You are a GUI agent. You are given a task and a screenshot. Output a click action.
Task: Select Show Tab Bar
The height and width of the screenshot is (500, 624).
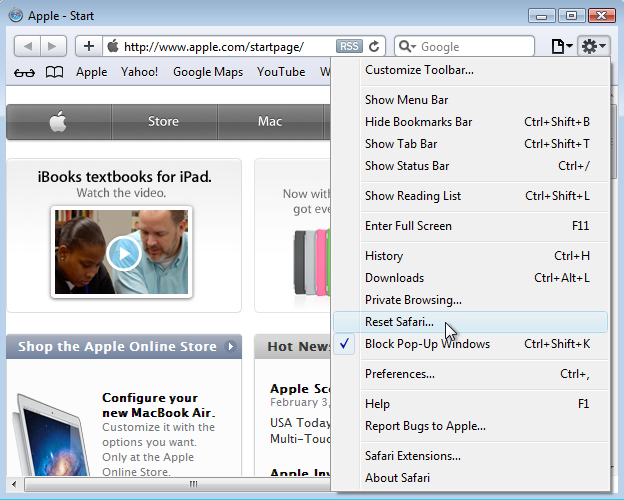click(470, 144)
